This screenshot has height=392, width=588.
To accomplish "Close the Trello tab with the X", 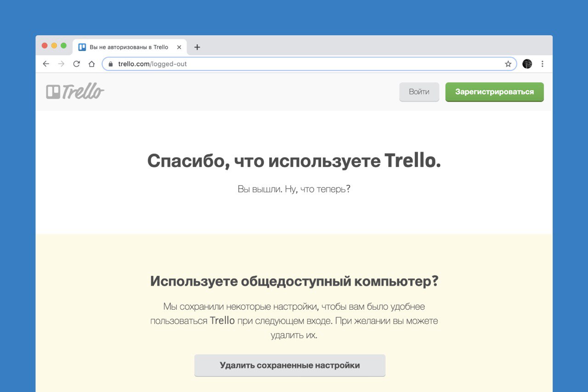I will [179, 47].
